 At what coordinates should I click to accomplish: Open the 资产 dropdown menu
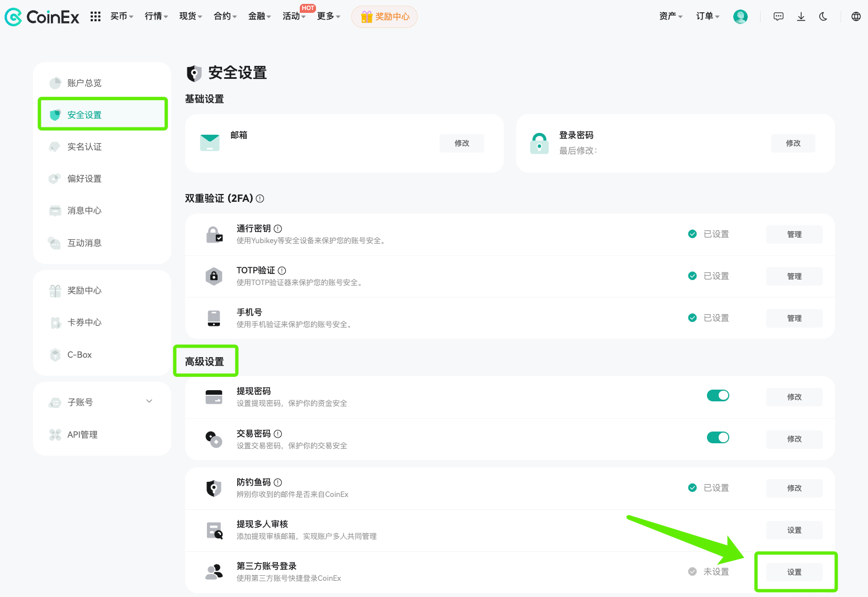point(670,16)
